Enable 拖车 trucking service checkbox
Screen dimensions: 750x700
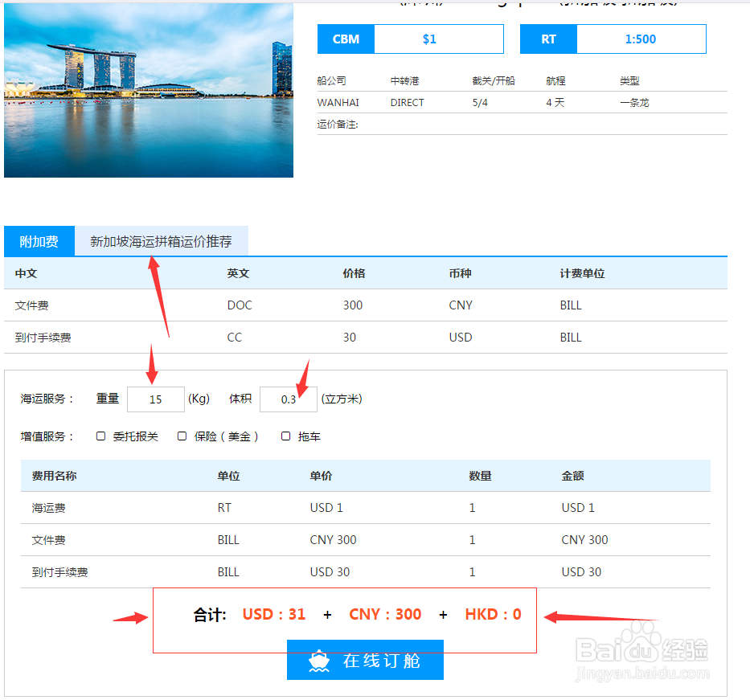(285, 436)
